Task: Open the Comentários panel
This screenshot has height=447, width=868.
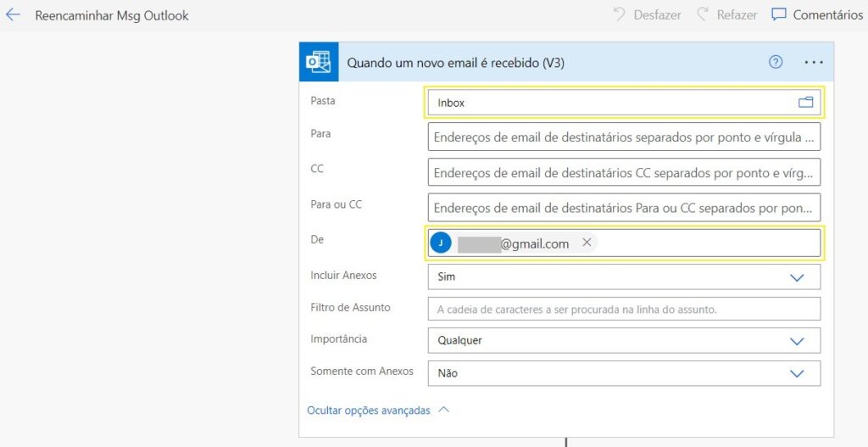Action: tap(816, 15)
